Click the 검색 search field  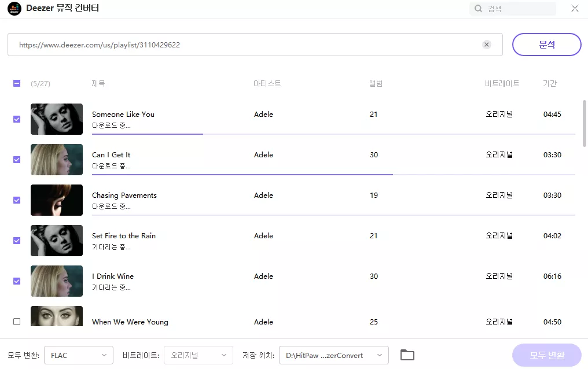pyautogui.click(x=513, y=8)
